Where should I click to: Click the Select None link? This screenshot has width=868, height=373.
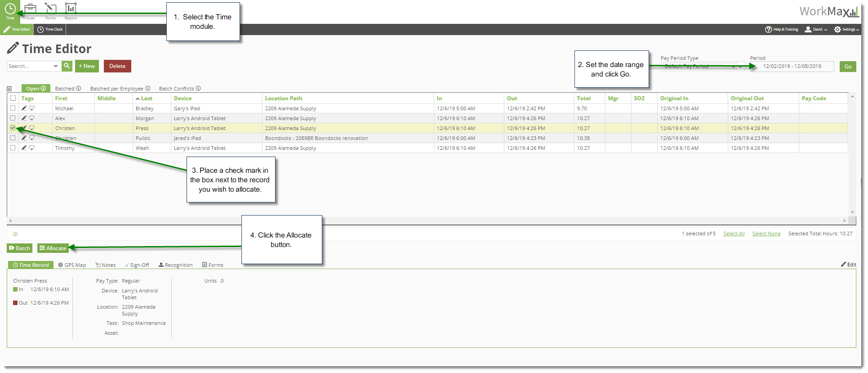766,234
